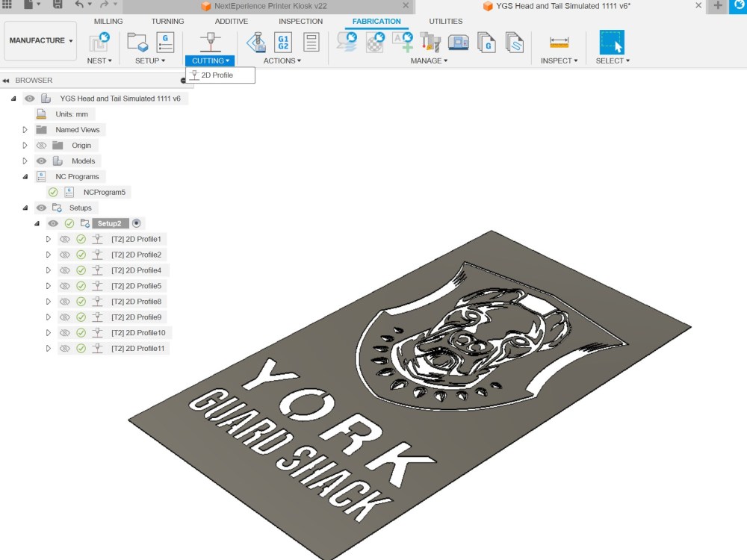
Task: Collapse the Browser panel with the double arrow
Action: (6, 81)
